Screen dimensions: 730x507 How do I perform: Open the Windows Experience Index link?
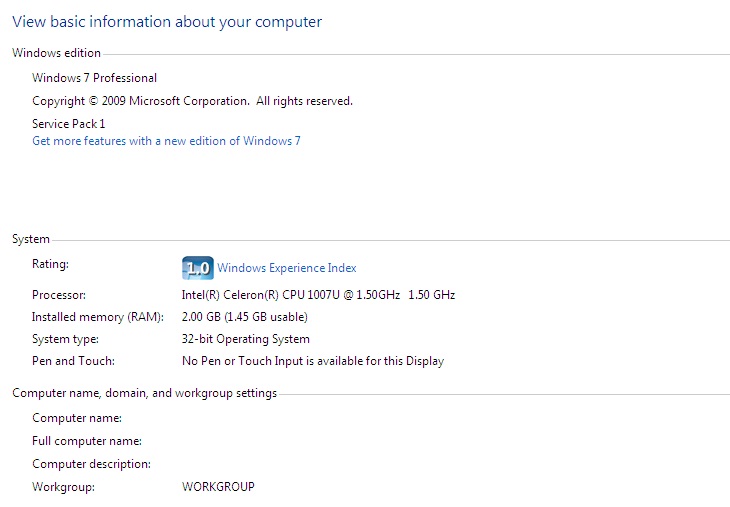(287, 268)
